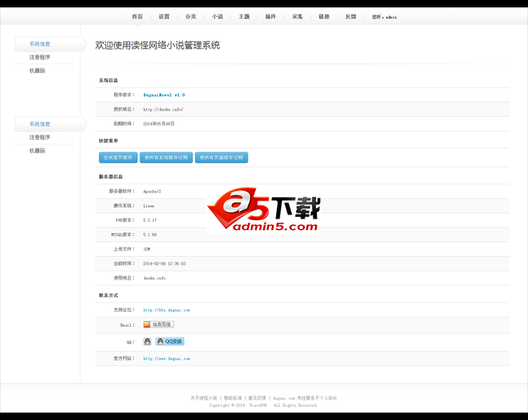The image size is (528, 420).
Task: Click the PHP version 5.2.17 value
Action: coord(149,220)
